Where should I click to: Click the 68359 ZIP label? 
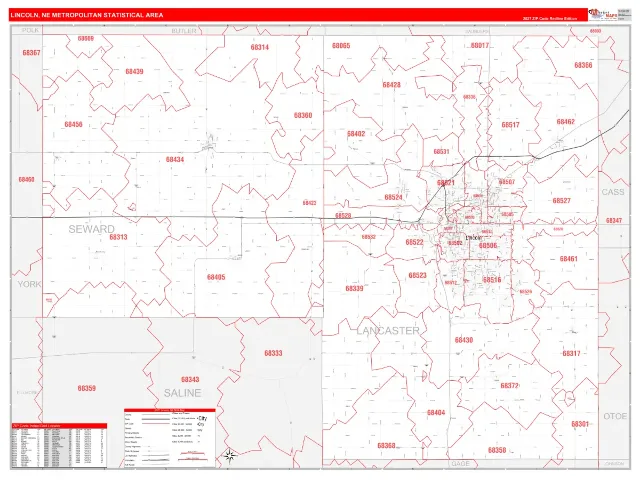(x=87, y=388)
